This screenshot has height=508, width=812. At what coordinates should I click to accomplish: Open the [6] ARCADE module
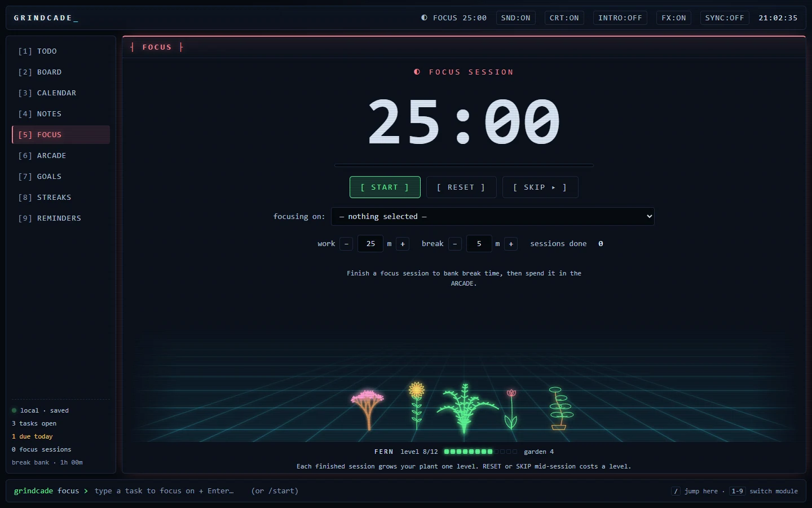click(x=61, y=156)
